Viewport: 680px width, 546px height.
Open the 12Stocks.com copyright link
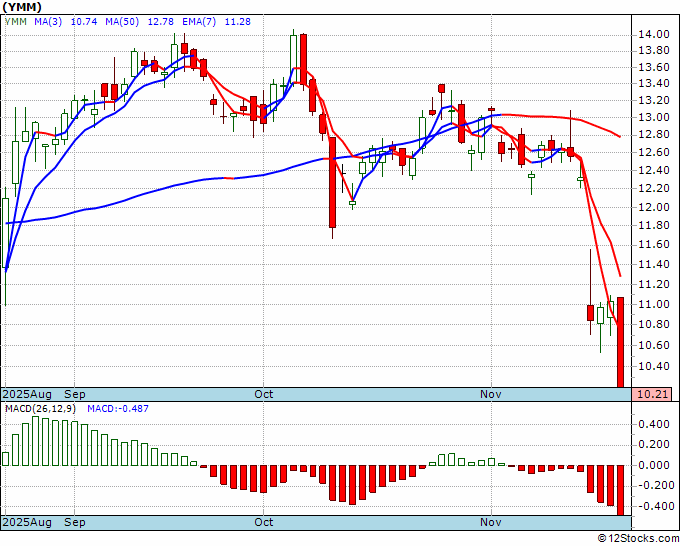[x=638, y=539]
